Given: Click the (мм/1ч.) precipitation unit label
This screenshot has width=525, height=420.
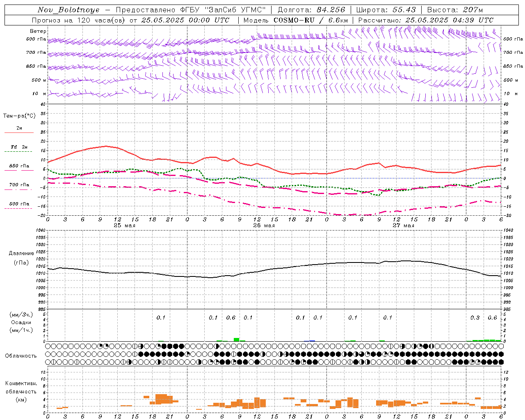Looking at the screenshot, I should (x=21, y=330).
